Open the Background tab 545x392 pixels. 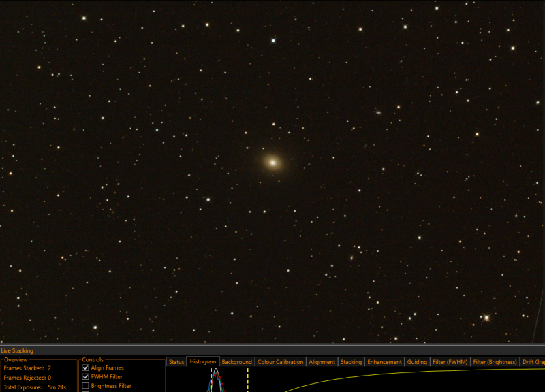pyautogui.click(x=236, y=362)
